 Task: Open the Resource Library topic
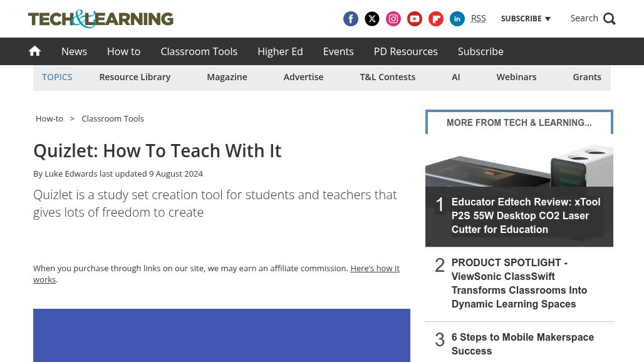click(x=135, y=77)
